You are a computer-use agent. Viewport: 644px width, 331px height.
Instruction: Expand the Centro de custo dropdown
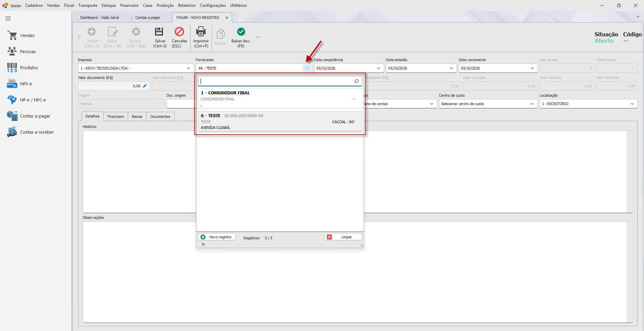pyautogui.click(x=532, y=104)
